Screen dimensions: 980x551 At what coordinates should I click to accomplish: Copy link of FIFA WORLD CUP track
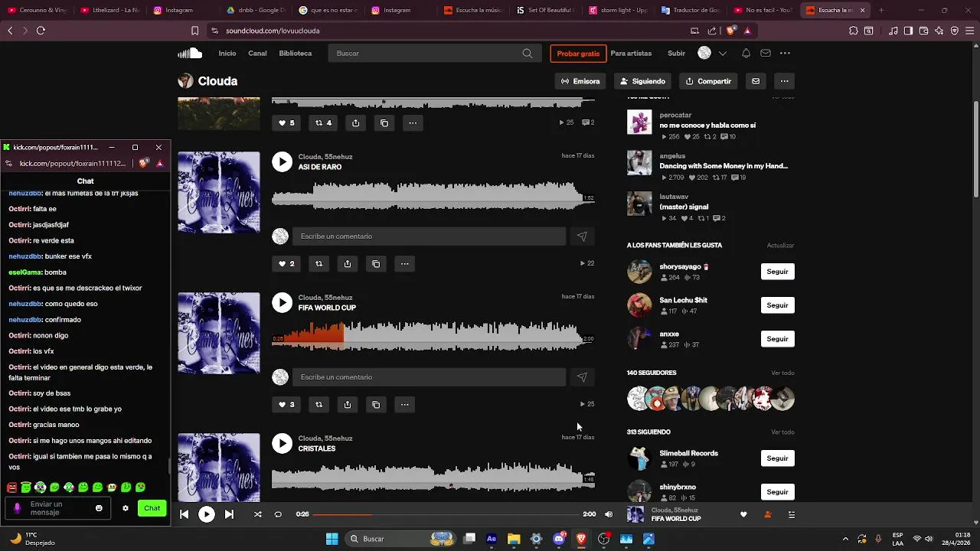[x=376, y=405]
